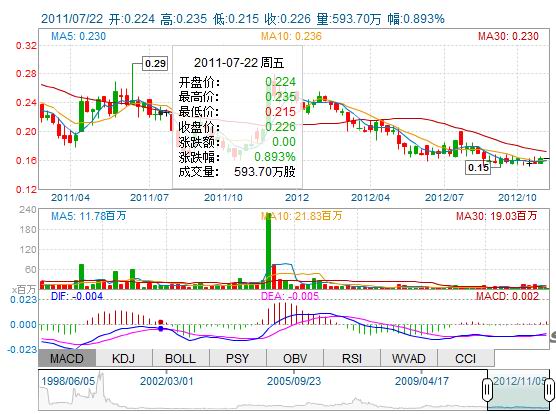
Task: Show the CCI indicator
Action: [x=466, y=358]
